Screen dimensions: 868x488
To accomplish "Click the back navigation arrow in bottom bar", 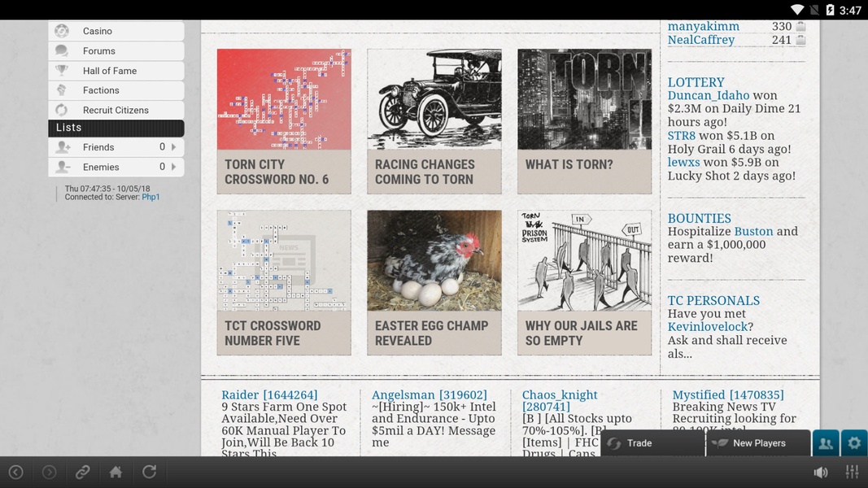I will tap(16, 472).
